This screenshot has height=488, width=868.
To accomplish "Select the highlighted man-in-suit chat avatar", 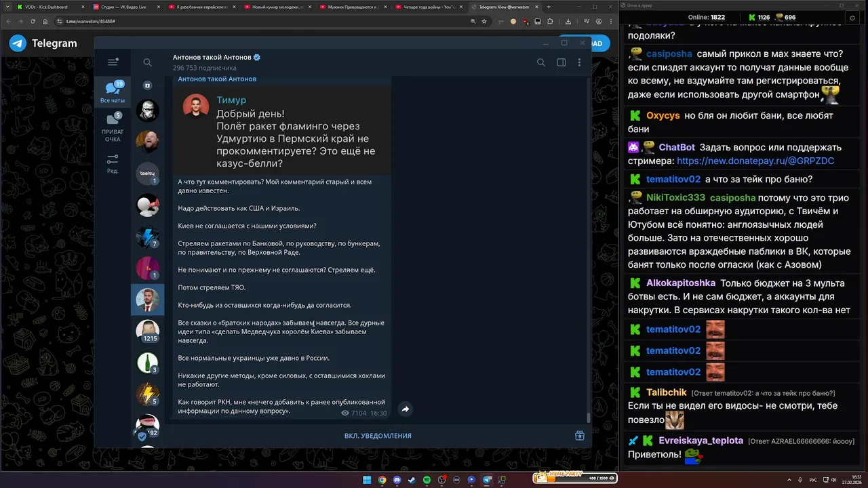I will 147,300.
